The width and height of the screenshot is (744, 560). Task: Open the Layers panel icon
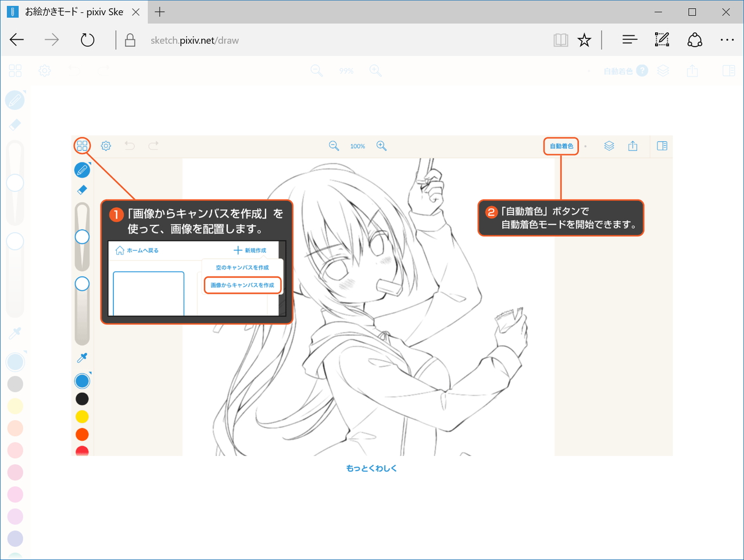[609, 146]
